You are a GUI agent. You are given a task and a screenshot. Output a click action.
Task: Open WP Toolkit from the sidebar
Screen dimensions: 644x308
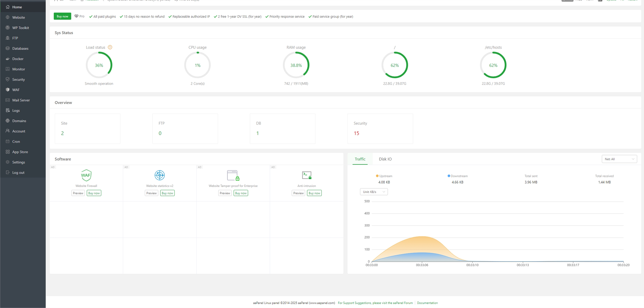tap(23, 28)
